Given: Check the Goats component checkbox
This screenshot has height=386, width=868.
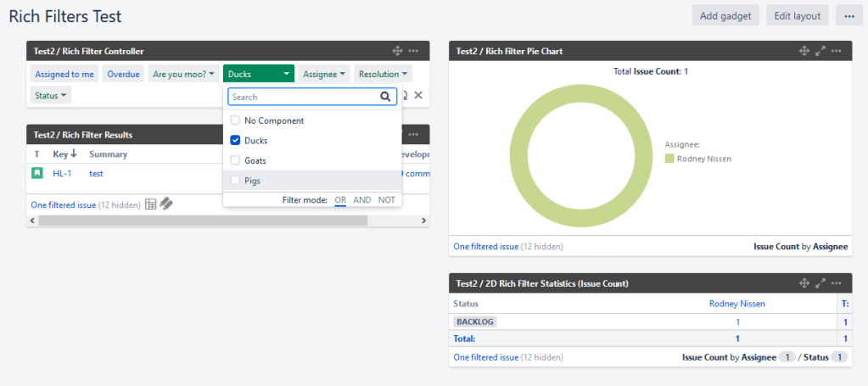Looking at the screenshot, I should coord(236,160).
